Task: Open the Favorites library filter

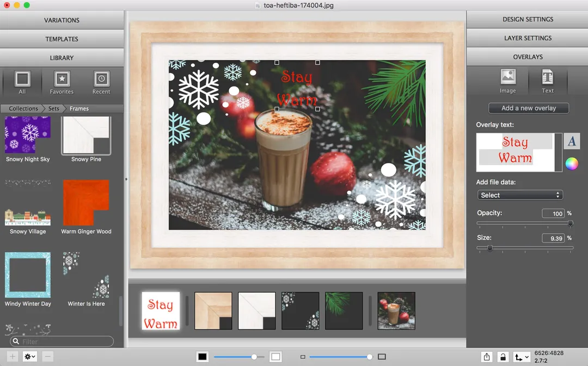Action: coord(62,82)
